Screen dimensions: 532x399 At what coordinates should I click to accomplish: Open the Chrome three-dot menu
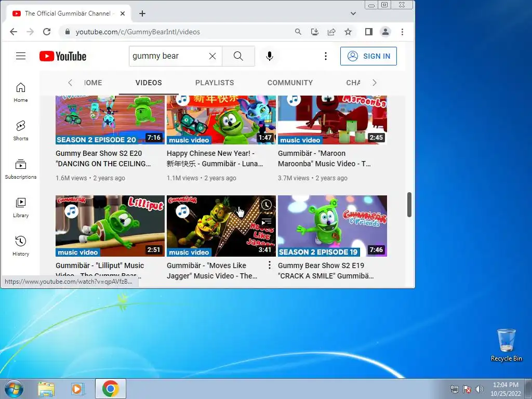click(403, 32)
